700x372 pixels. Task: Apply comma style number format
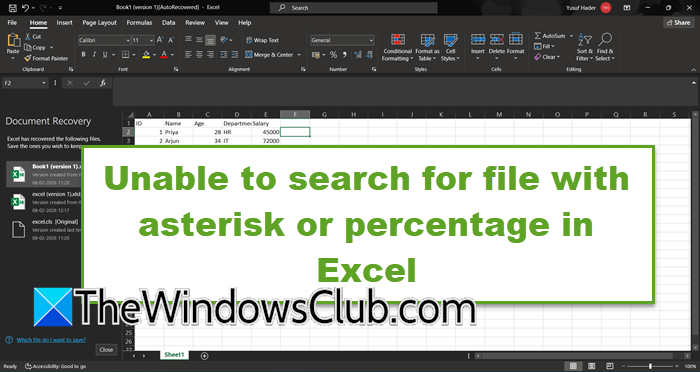click(x=344, y=54)
